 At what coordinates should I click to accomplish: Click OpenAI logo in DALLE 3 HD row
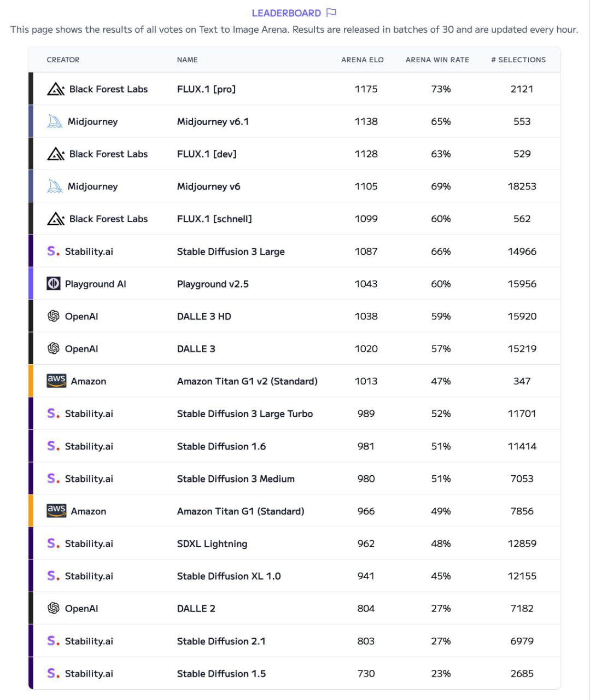tap(54, 316)
